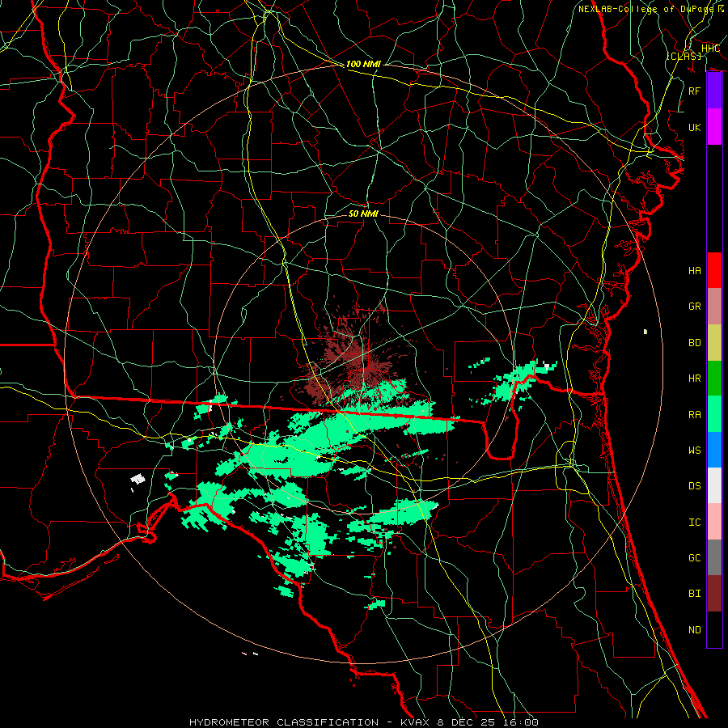Click the 'RA' legend label

[694, 414]
